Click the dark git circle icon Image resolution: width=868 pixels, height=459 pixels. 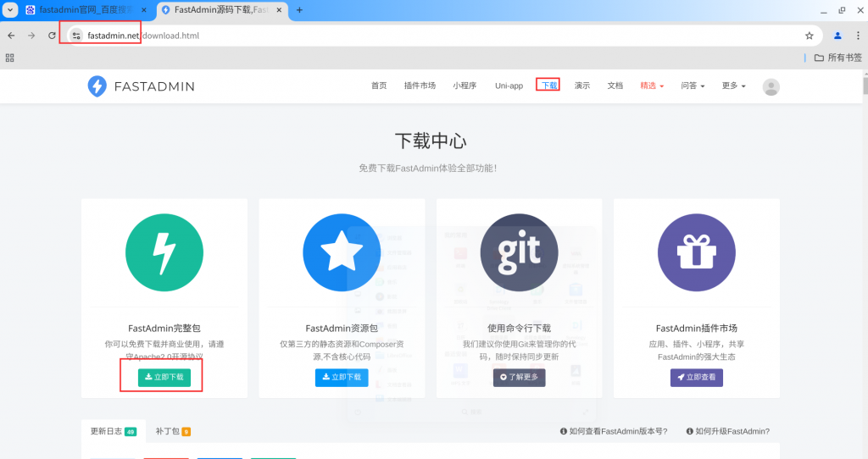point(520,252)
